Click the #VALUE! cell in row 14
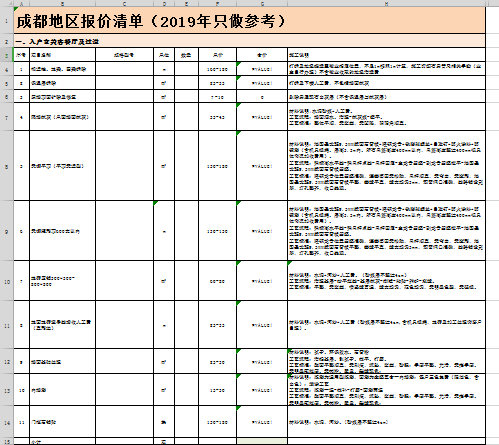 click(262, 422)
